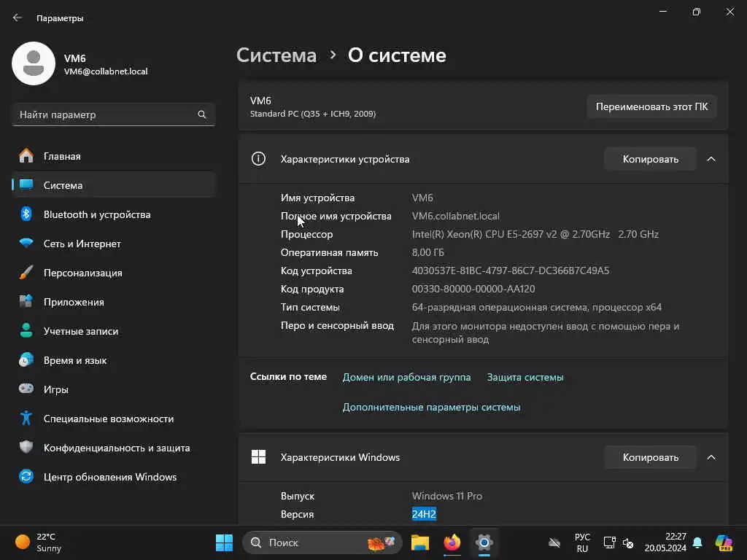
Task: Copy device specs with Копировать button
Action: [650, 158]
